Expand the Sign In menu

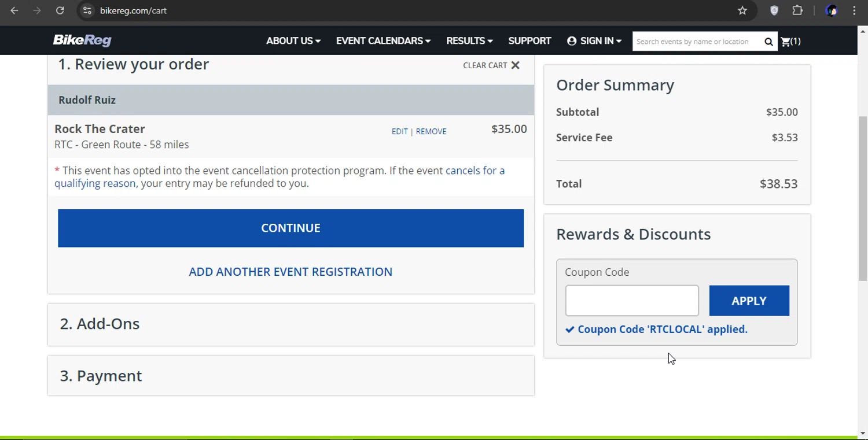pyautogui.click(x=594, y=41)
